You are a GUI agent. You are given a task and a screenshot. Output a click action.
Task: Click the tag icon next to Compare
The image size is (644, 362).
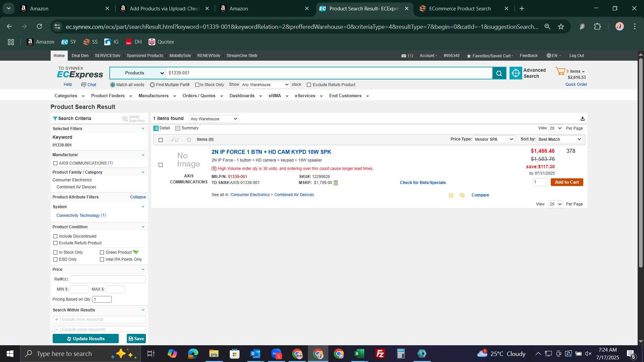462,195
